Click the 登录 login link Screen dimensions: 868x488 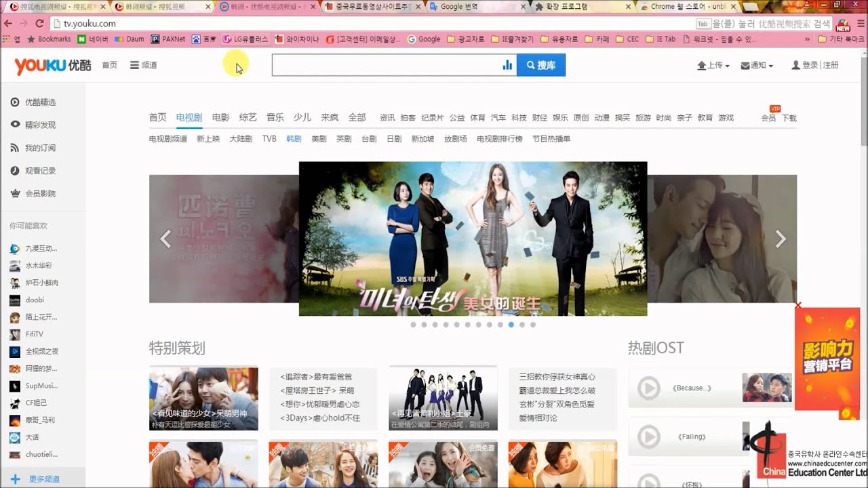(810, 65)
